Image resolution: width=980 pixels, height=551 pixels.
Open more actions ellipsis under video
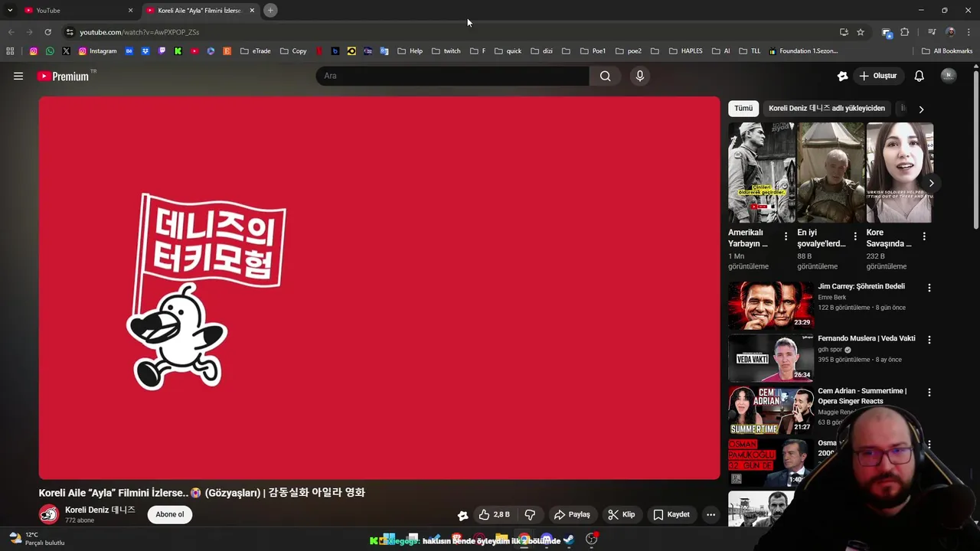point(710,514)
